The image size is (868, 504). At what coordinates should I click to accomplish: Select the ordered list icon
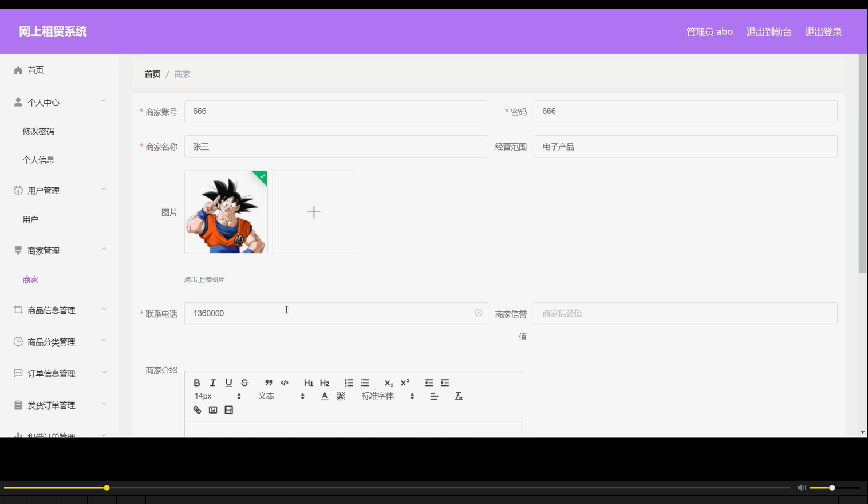349,383
